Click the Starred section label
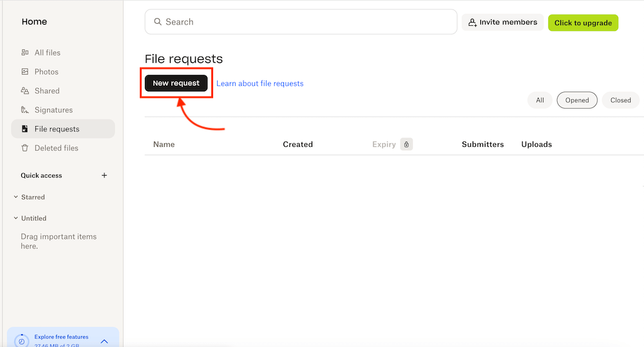Screen dimensions: 644x347 (33, 197)
